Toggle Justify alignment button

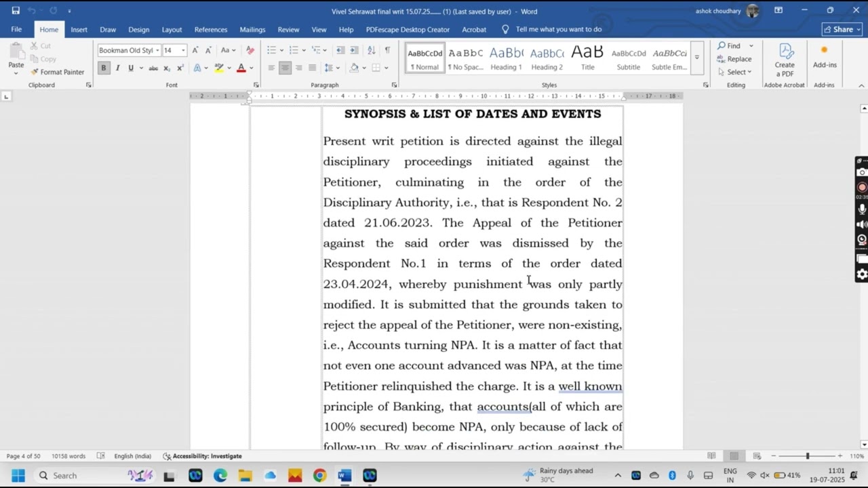(x=312, y=68)
